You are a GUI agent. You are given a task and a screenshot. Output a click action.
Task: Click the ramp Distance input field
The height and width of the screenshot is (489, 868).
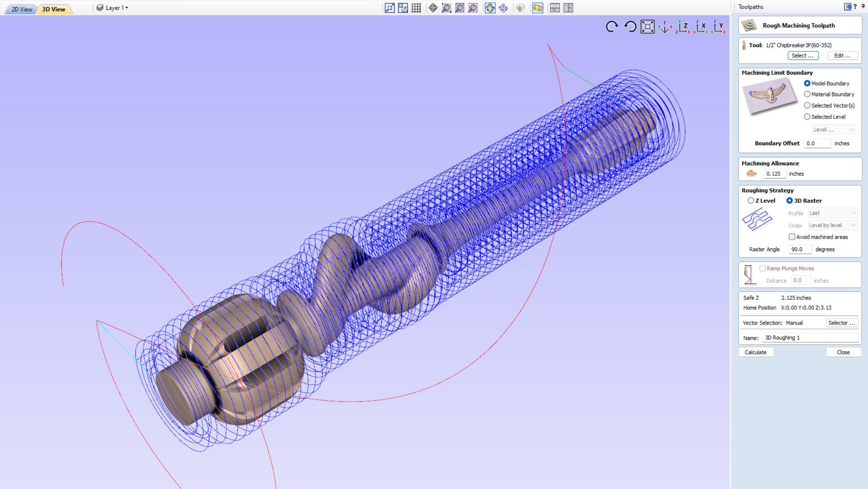click(801, 281)
